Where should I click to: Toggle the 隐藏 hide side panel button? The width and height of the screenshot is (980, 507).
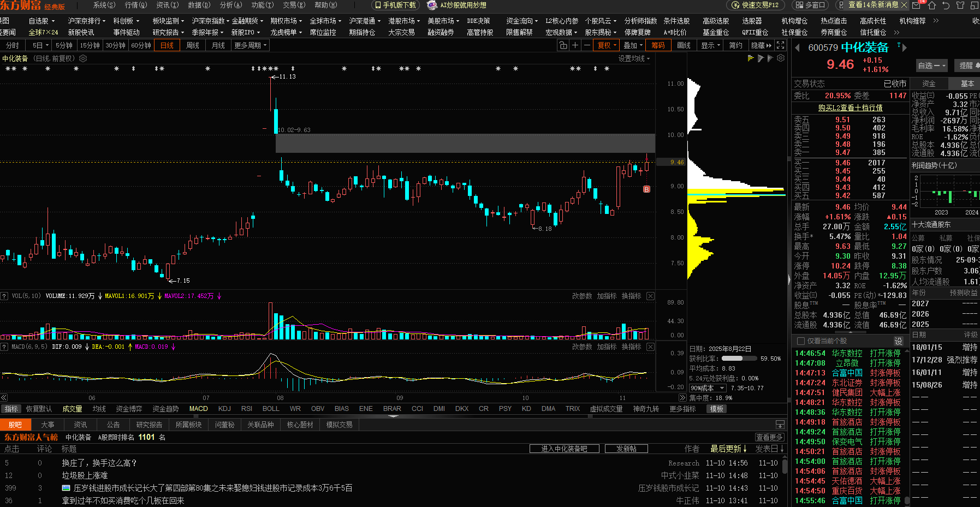(x=761, y=45)
